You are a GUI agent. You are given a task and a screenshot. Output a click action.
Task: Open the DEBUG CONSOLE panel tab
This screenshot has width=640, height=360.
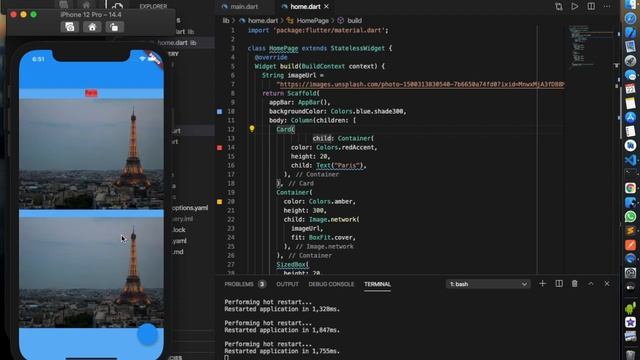pyautogui.click(x=331, y=284)
